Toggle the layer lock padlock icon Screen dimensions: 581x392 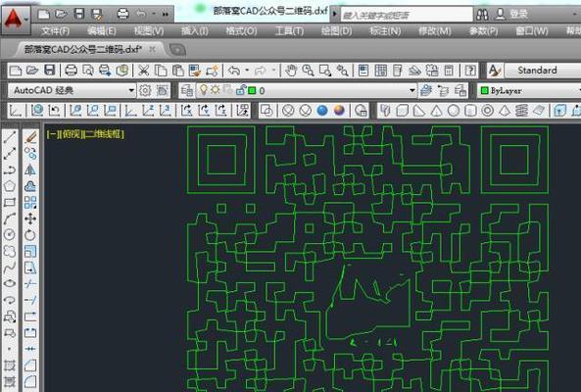click(x=241, y=90)
